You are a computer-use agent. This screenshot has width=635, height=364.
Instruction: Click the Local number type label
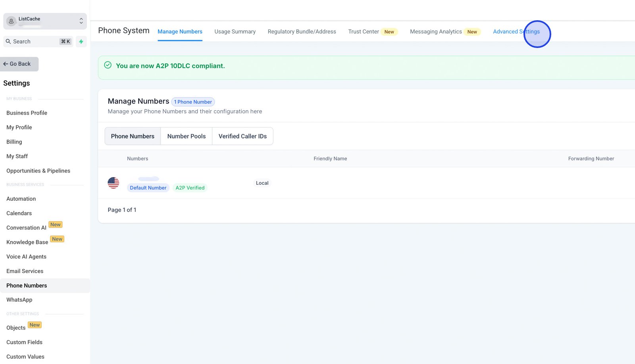coord(262,183)
